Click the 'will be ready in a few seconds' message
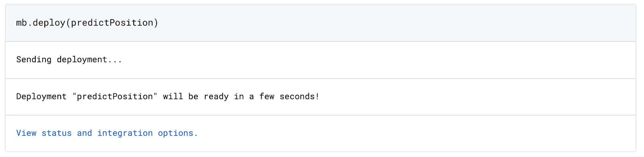This screenshot has height=157, width=644. click(241, 97)
